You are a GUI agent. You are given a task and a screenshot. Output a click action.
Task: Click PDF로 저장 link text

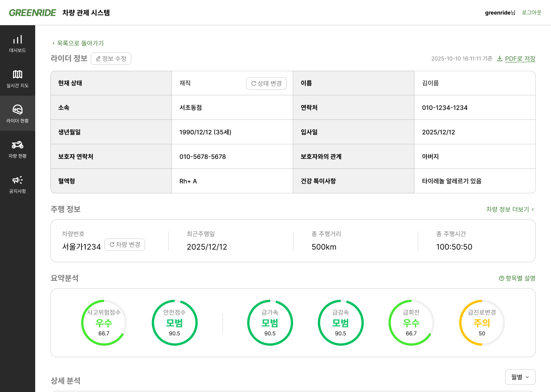(x=520, y=59)
